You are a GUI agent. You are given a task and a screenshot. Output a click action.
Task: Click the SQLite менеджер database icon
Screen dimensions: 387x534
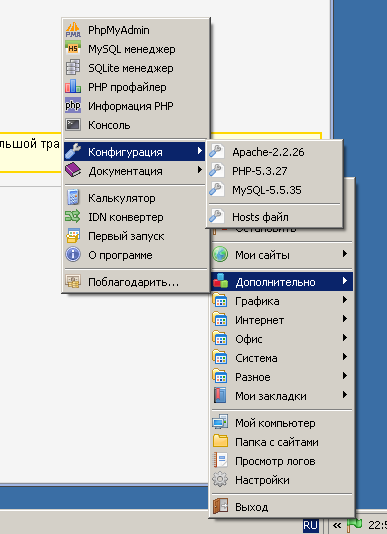coord(73,68)
